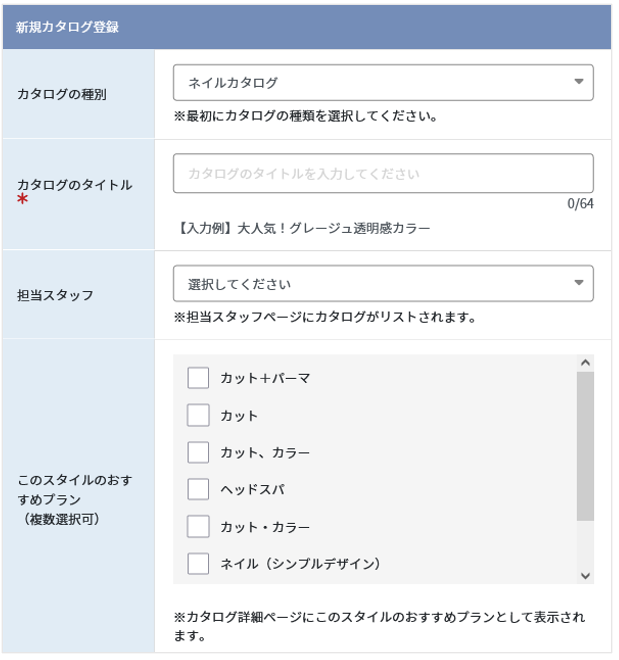Check the カット＋パーマ checkbox
Screen dimensions: 619x660
point(199,380)
